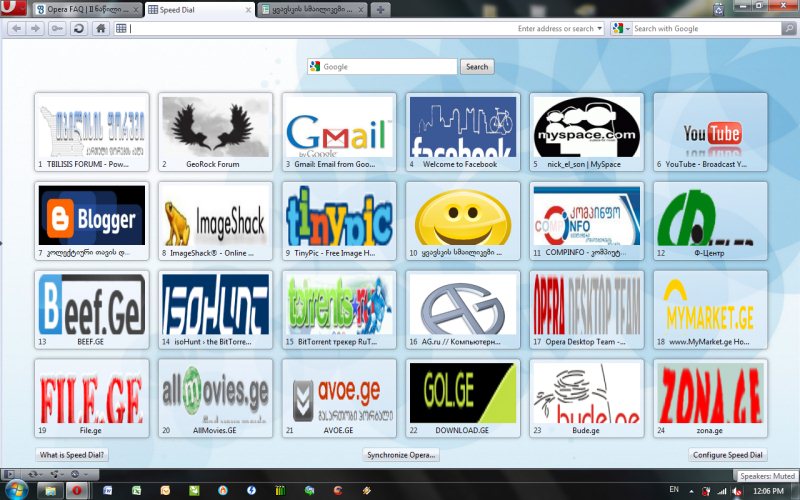The width and height of the screenshot is (800, 500).
Task: Click the taskbar clock showing 12:06 PM
Action: tap(768, 491)
